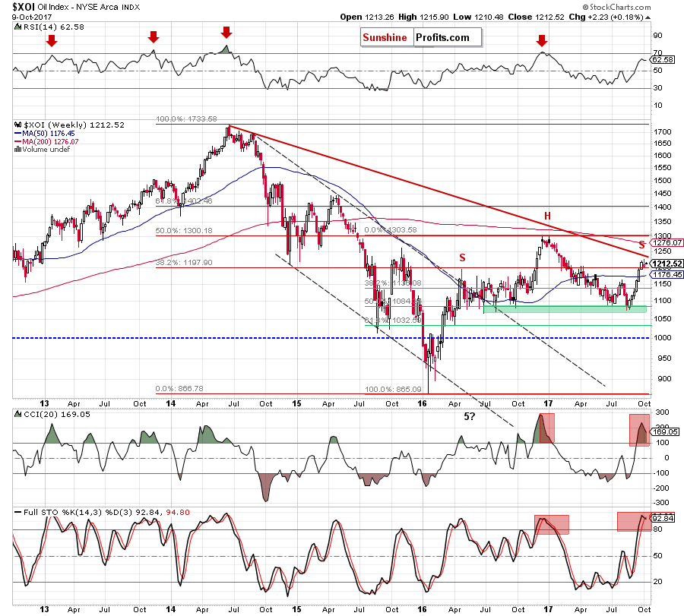Click the 100.0%: 865.09 Fibonacci label
This screenshot has width=684, height=616.
tap(393, 390)
